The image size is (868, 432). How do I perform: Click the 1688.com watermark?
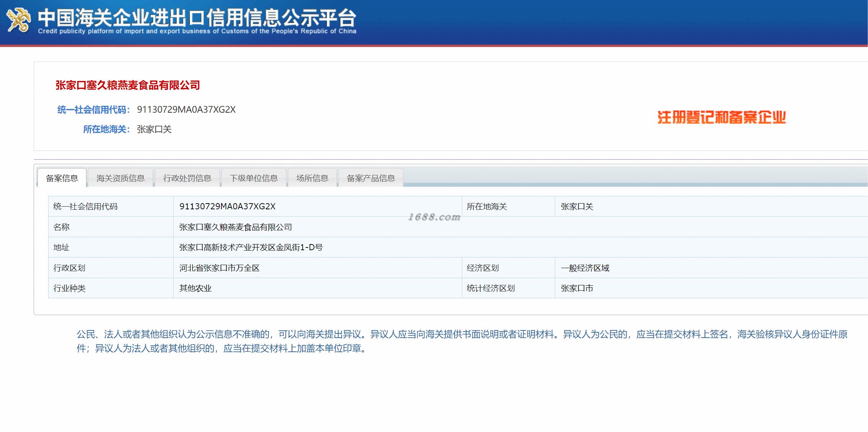pos(434,217)
